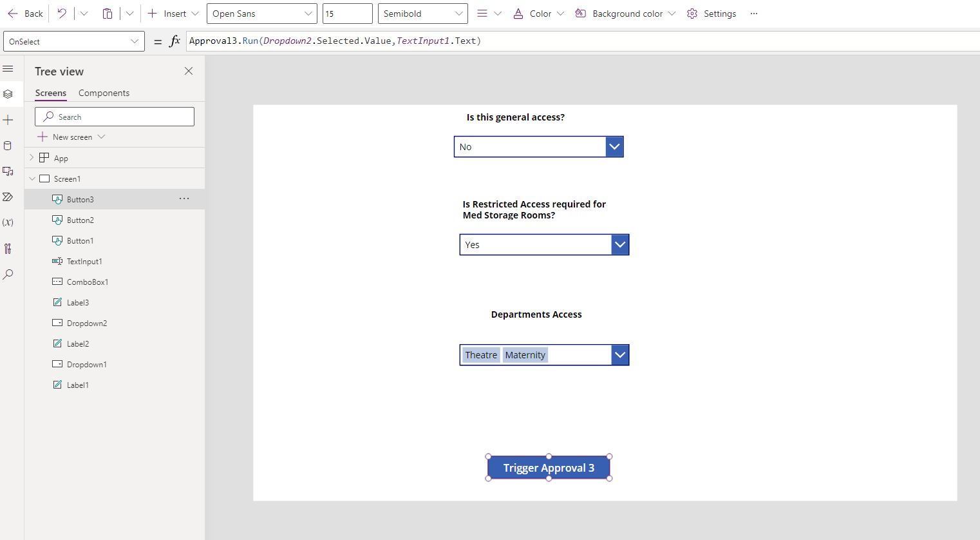Open the Button3 ellipsis menu

pyautogui.click(x=184, y=199)
